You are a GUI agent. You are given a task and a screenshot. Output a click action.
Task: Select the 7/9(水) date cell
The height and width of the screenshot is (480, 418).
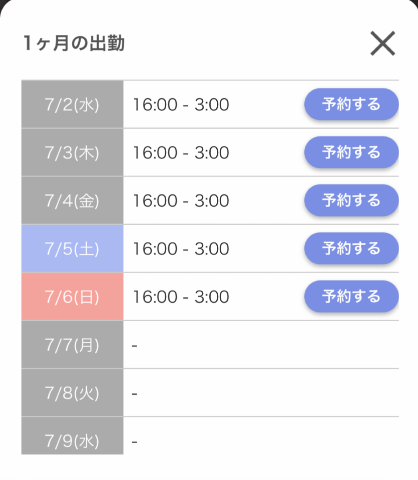72,435
